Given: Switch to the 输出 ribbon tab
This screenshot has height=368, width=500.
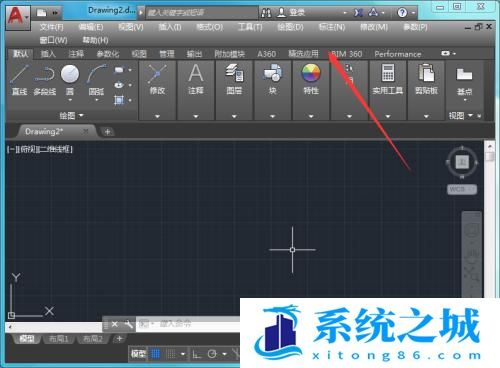Looking at the screenshot, I should click(x=194, y=54).
